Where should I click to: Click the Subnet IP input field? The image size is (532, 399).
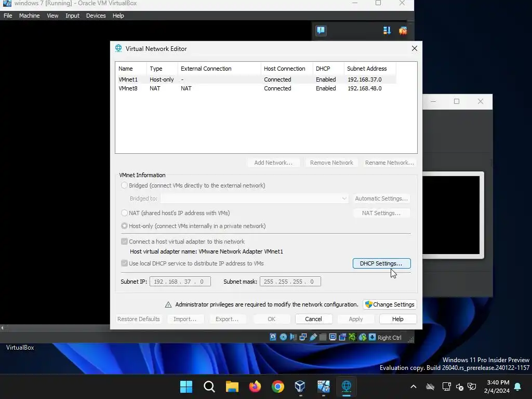180,281
